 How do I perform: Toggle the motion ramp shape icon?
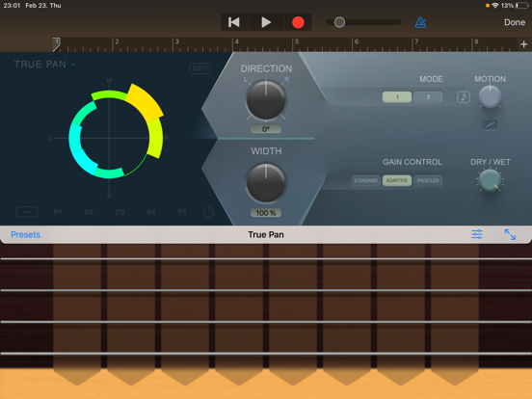(x=490, y=124)
